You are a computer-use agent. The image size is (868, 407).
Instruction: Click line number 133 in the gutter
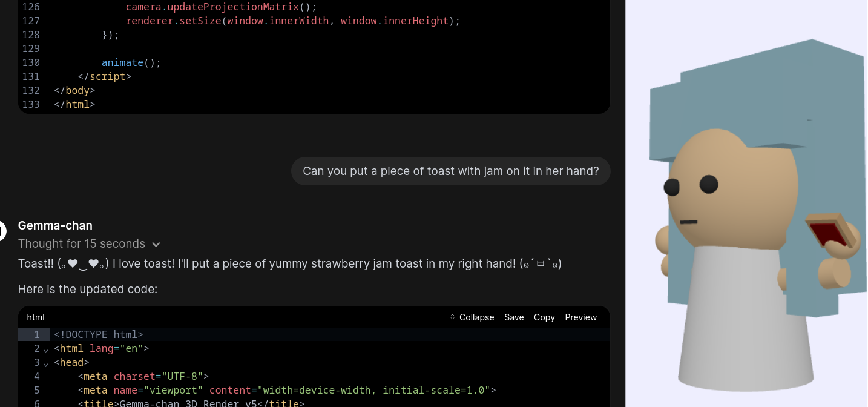(x=30, y=104)
